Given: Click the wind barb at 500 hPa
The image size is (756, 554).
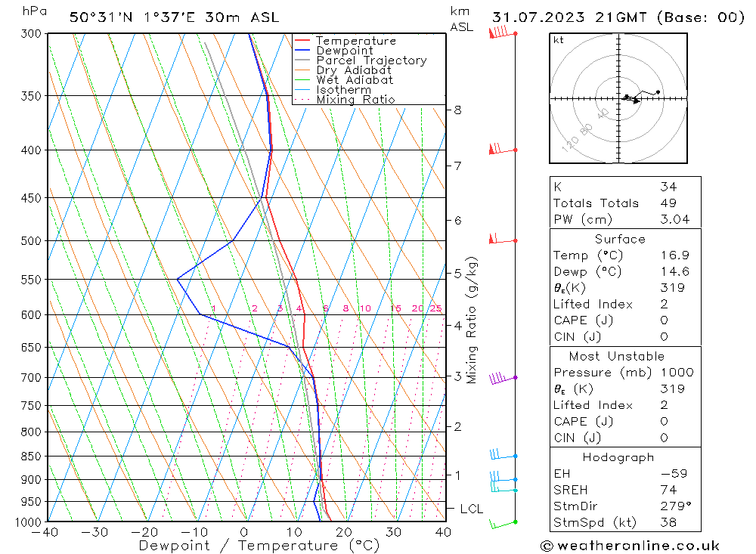Looking at the screenshot, I should 503,239.
